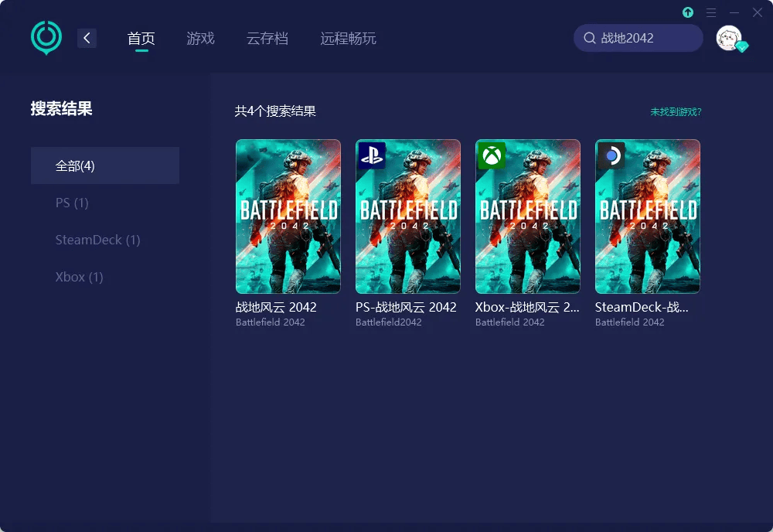Screen dimensions: 773x532
Task: Click the green upgrade arrow icon
Action: [x=688, y=12]
